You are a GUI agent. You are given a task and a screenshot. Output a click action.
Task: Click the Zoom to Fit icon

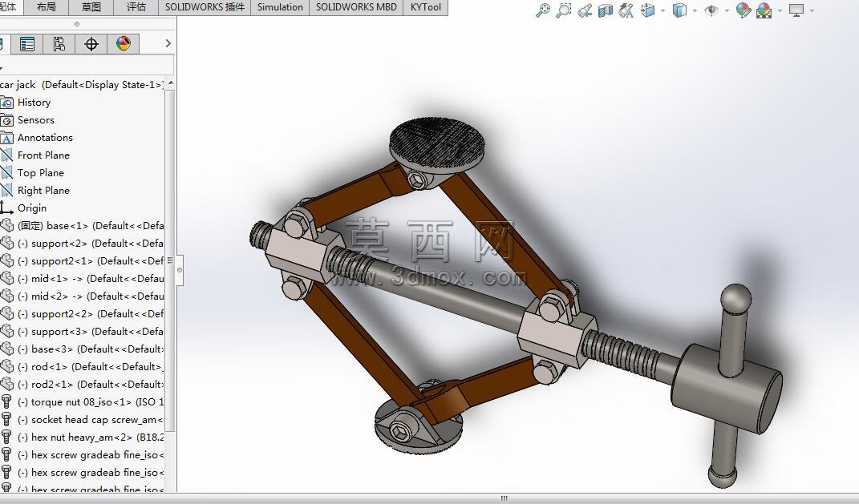click(x=543, y=10)
